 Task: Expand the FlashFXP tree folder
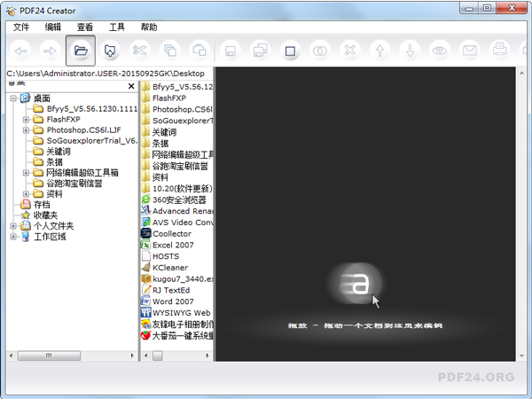click(26, 120)
